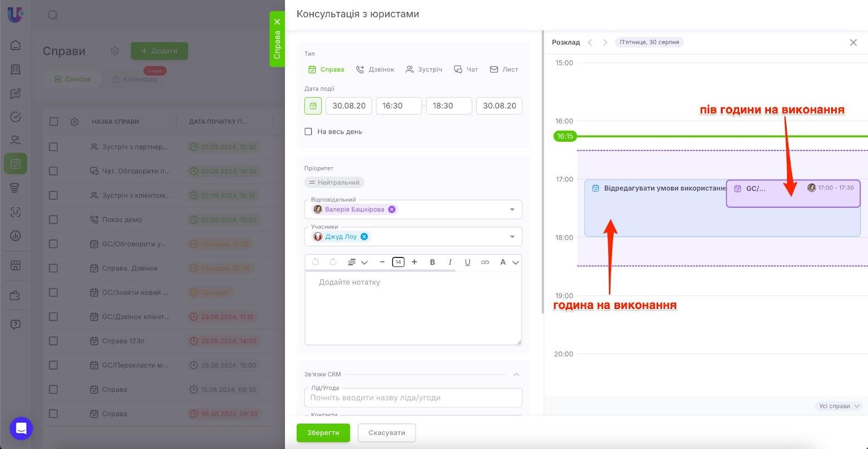The width and height of the screenshot is (868, 449).
Task: Collapse the Зв'язки CRM section
Action: 516,375
